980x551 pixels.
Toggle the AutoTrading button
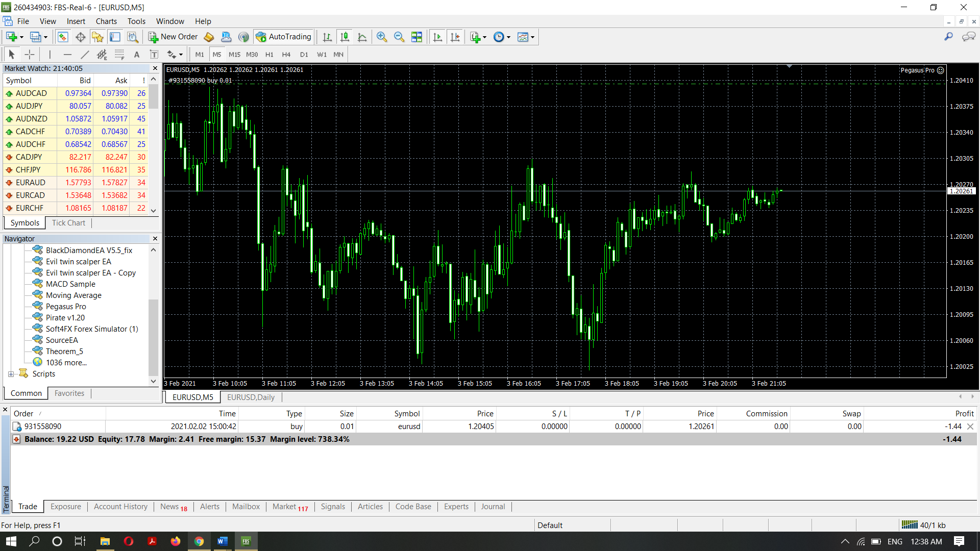tap(284, 37)
